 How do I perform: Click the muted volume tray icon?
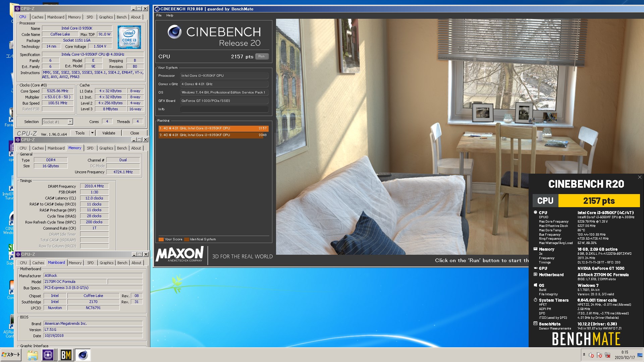coord(591,355)
